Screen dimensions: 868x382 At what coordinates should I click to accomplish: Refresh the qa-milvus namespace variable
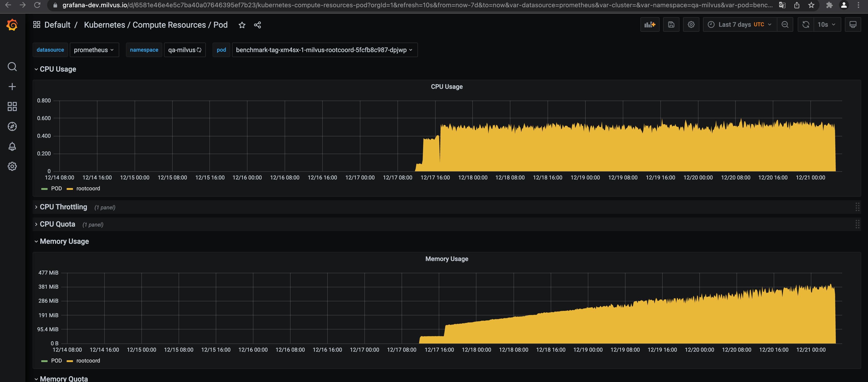pyautogui.click(x=199, y=50)
